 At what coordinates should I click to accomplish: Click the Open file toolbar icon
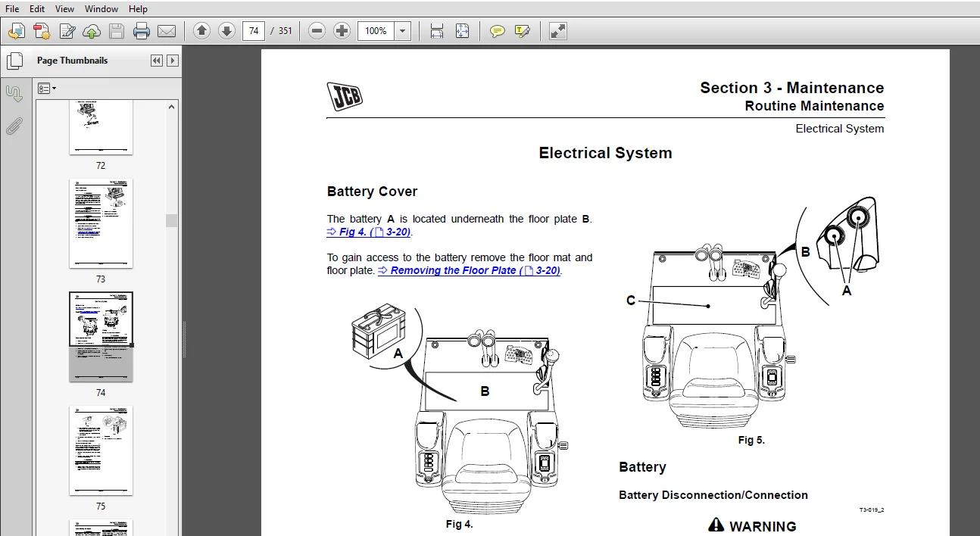(x=17, y=31)
